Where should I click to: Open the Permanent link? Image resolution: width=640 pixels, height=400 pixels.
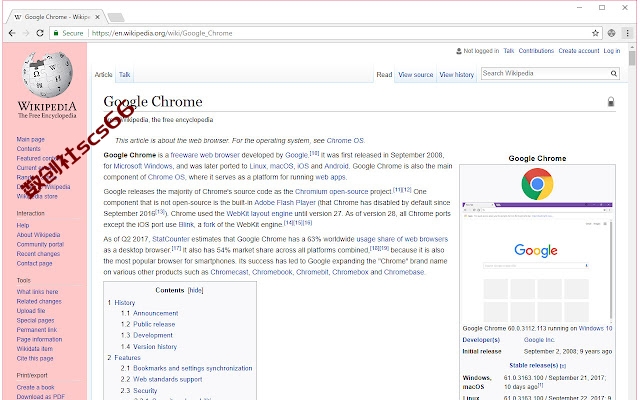tap(37, 330)
